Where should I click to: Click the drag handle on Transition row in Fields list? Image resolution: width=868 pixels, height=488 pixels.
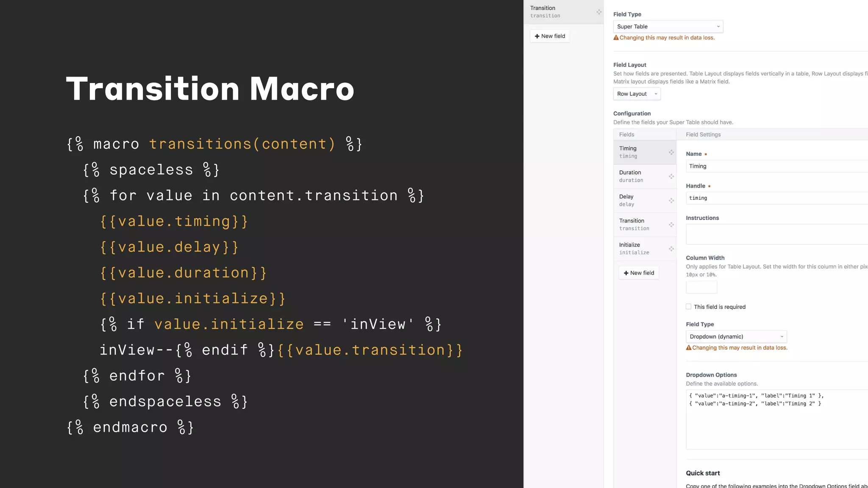[x=671, y=225]
